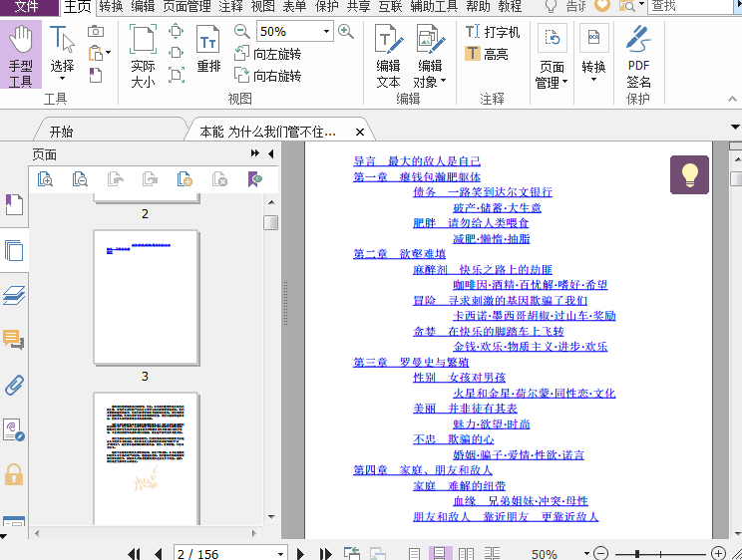Select the Highlight (高亮) tool
This screenshot has width=742, height=560.
pos(487,54)
